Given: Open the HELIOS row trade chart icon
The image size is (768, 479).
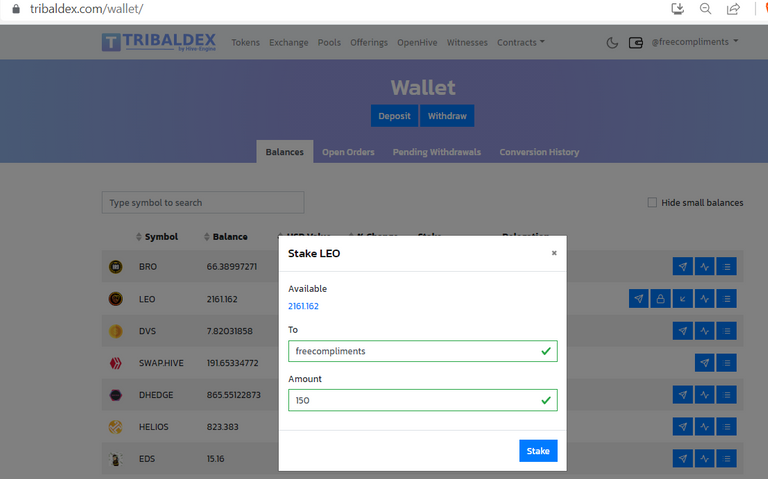Looking at the screenshot, I should click(x=704, y=427).
